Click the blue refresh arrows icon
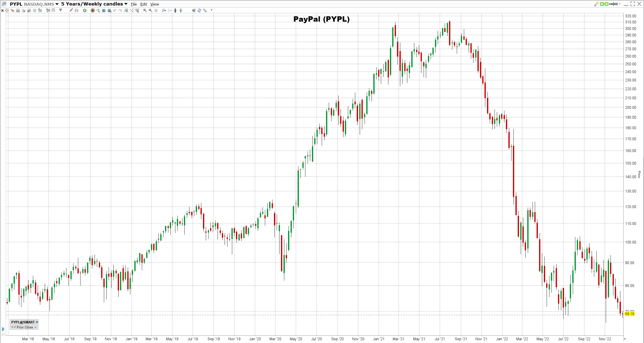Viewport: 644px width, 343px height. point(199,10)
